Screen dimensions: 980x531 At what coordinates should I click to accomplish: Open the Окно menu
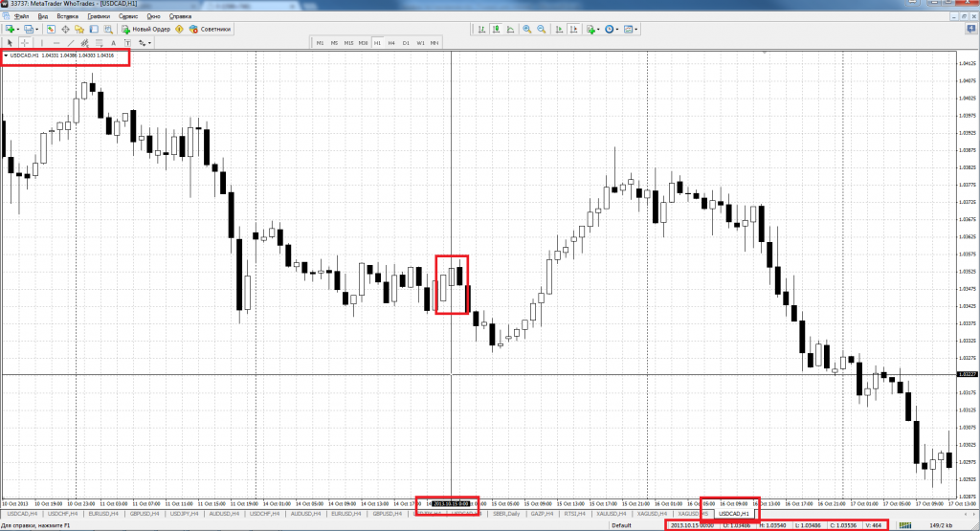point(153,16)
